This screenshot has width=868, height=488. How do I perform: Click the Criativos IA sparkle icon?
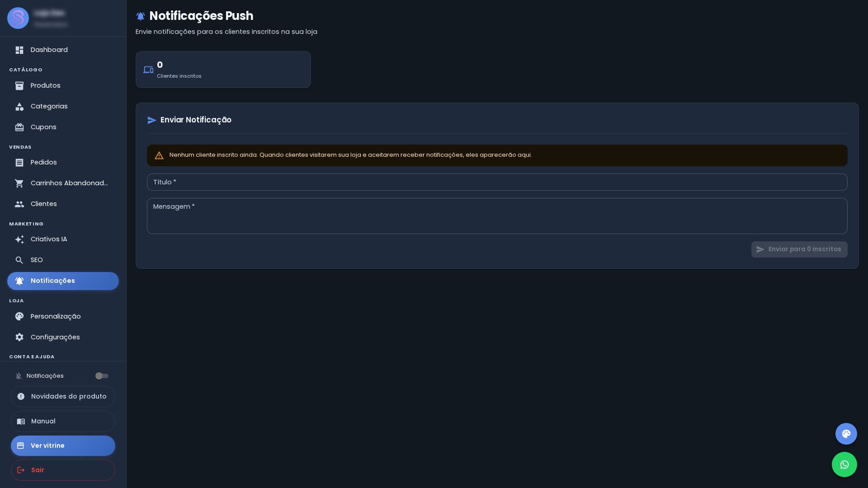pyautogui.click(x=19, y=239)
